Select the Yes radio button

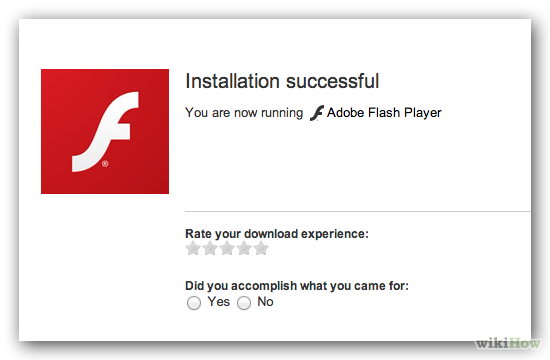tap(194, 303)
